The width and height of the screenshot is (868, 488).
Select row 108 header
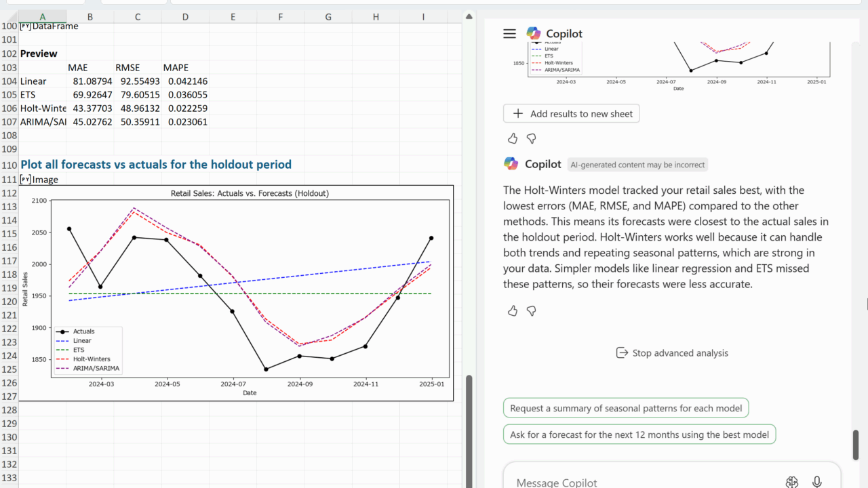point(9,136)
